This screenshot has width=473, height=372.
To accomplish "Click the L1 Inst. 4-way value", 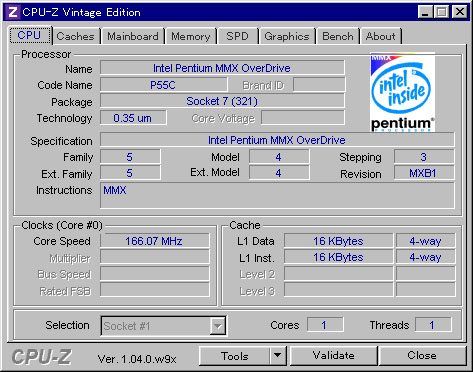I will click(x=425, y=257).
